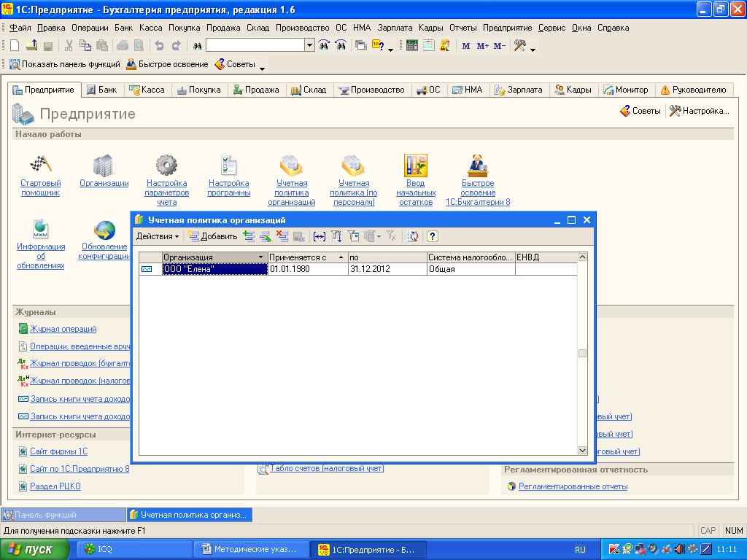Switch to the Производство tab
This screenshot has width=747, height=560.
click(x=372, y=90)
